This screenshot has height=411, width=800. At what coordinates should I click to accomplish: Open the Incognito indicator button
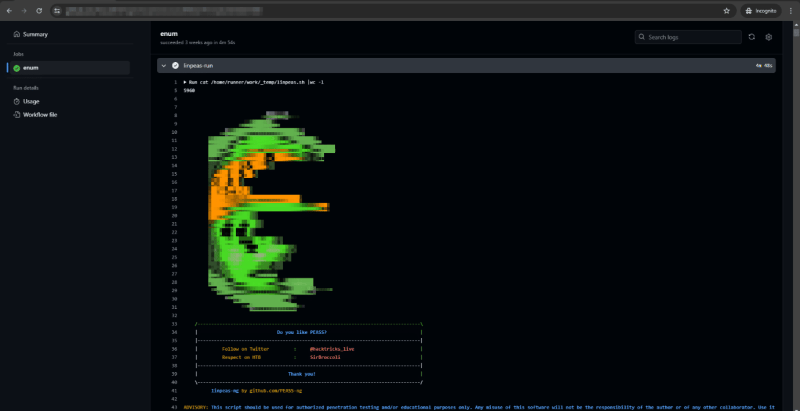[761, 11]
